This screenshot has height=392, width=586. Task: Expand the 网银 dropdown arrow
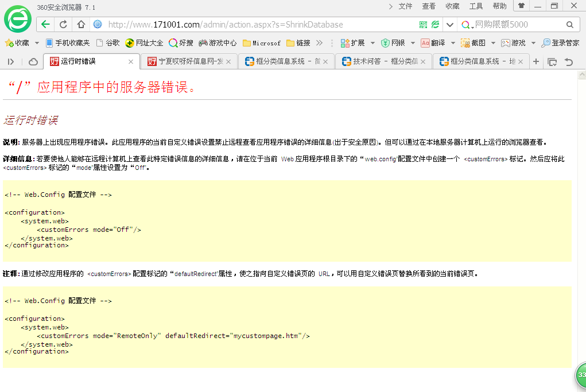coord(413,43)
